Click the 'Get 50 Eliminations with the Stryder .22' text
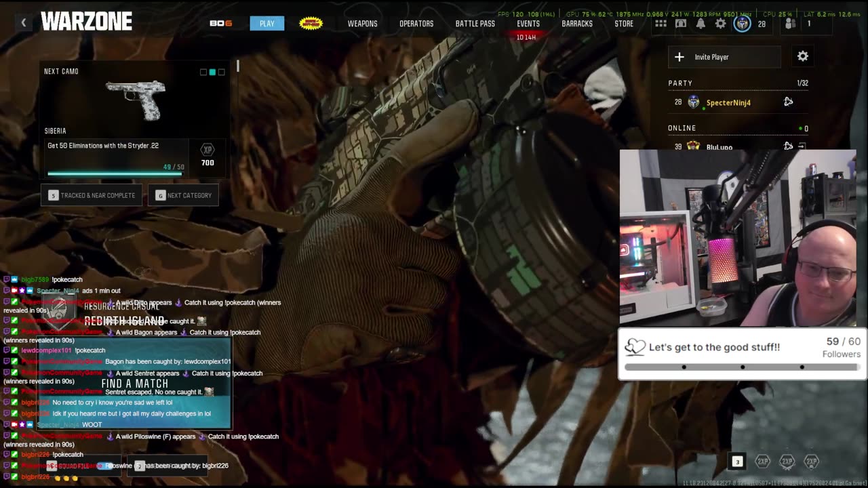This screenshot has width=868, height=488. tap(103, 146)
